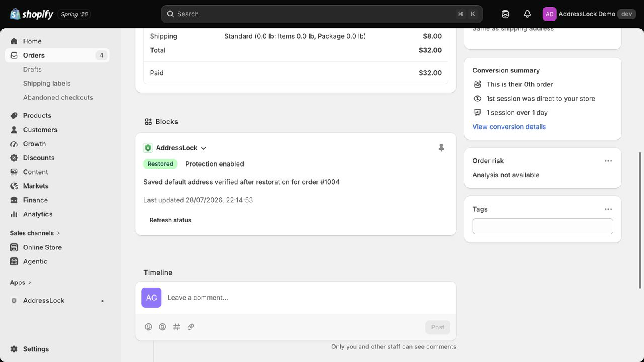644x362 pixels.
Task: Click the Online Store icon
Action: pos(14,247)
